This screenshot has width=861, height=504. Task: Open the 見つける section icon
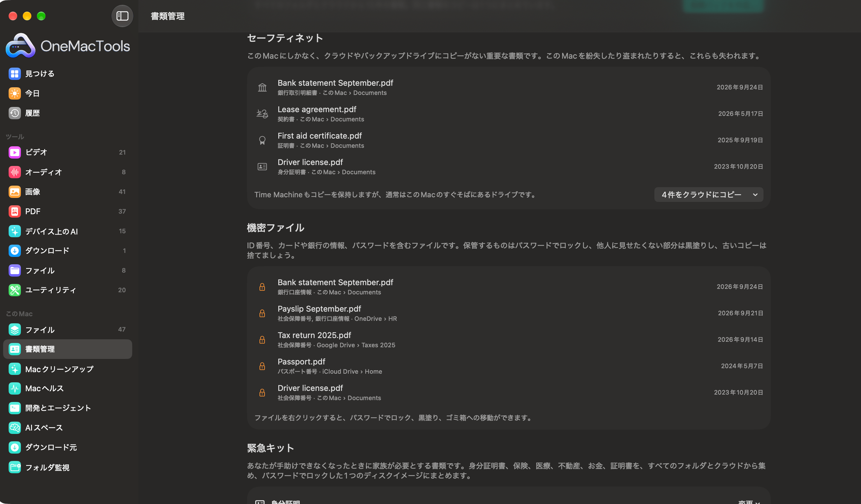15,74
